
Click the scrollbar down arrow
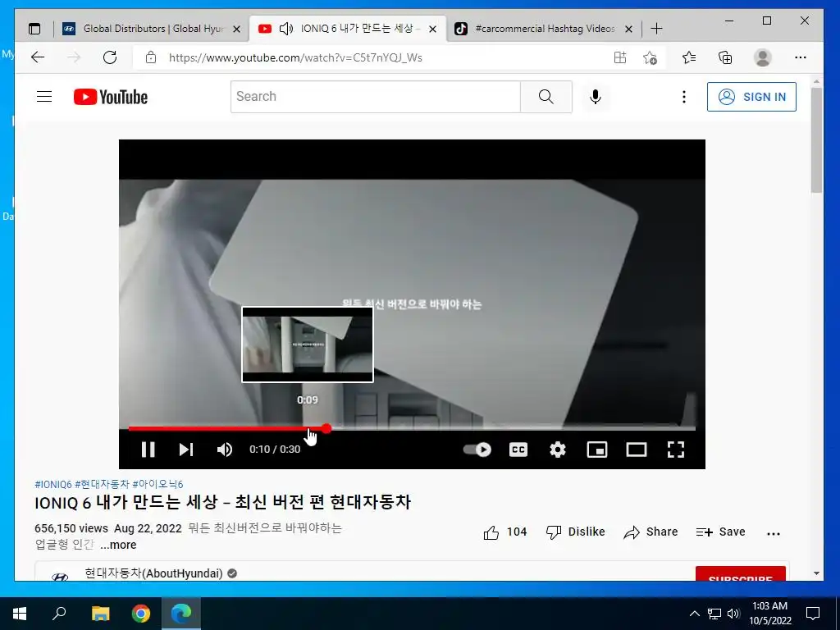tap(816, 573)
